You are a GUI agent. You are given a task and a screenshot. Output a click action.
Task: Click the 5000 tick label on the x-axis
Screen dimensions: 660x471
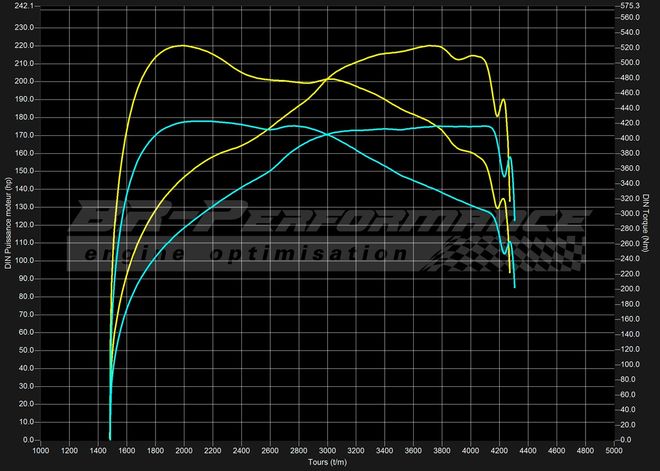point(613,451)
